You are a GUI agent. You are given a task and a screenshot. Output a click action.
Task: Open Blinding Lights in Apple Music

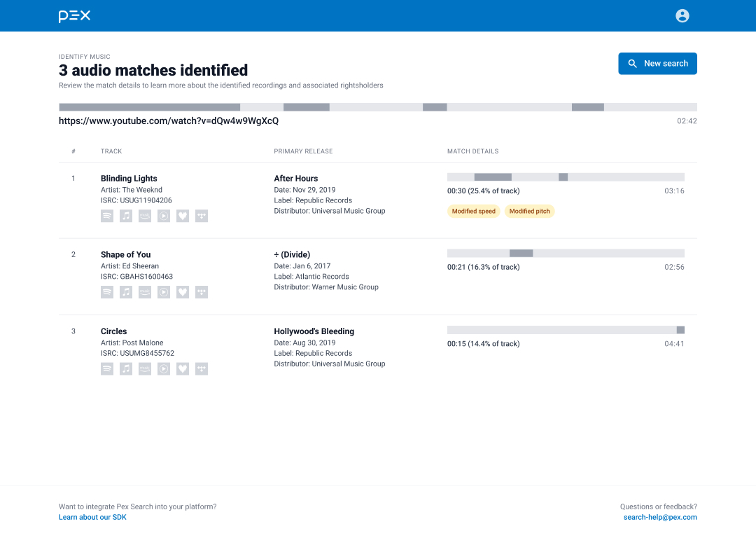point(126,216)
